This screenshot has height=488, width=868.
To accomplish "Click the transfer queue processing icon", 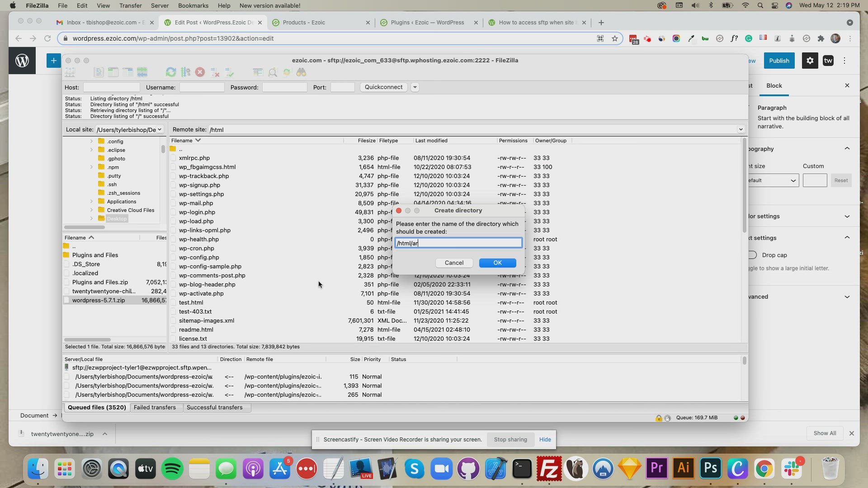I will 185,72.
